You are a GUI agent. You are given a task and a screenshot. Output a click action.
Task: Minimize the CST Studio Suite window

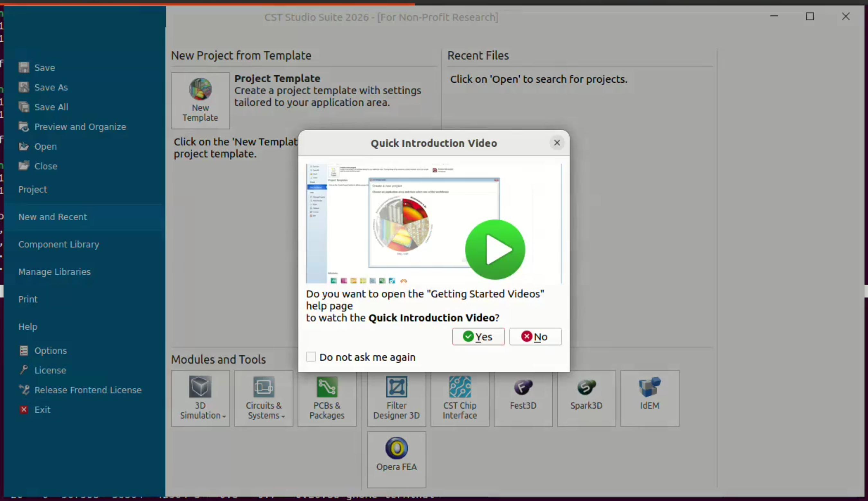[x=774, y=16]
